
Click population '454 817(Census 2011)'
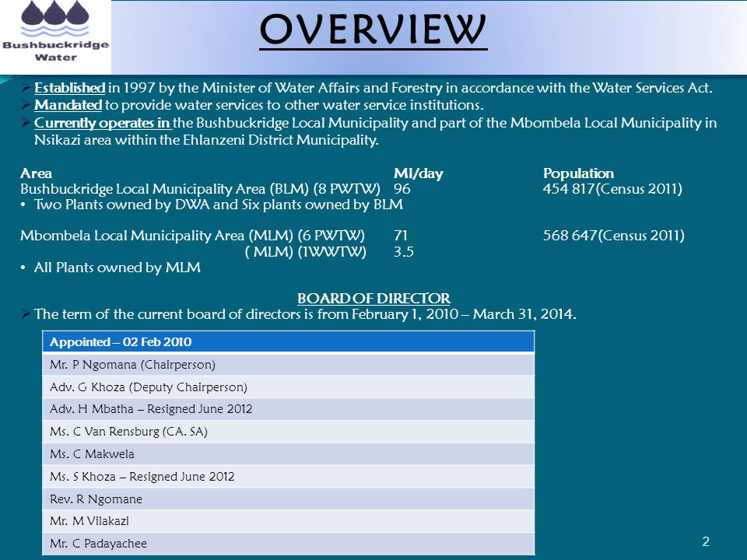coord(612,189)
